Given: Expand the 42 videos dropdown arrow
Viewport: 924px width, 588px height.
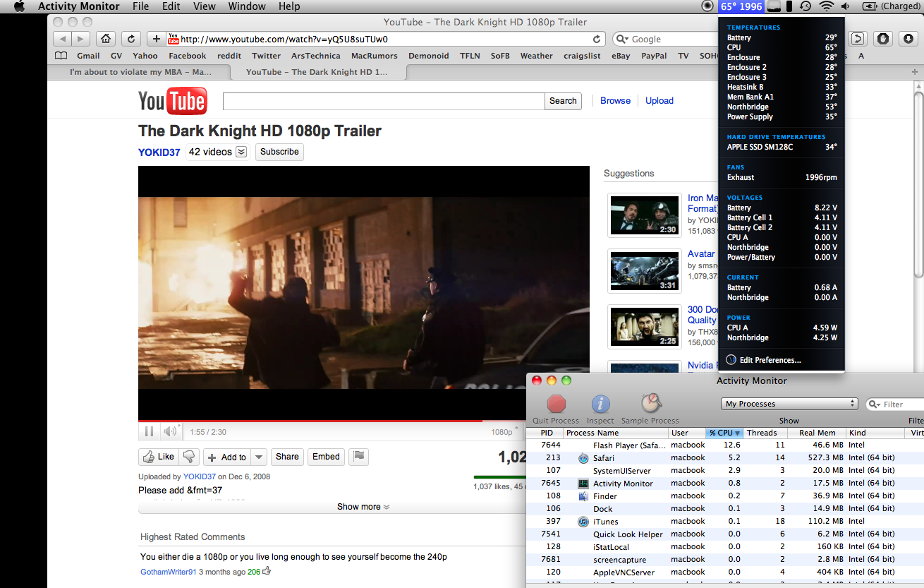Looking at the screenshot, I should pos(241,152).
